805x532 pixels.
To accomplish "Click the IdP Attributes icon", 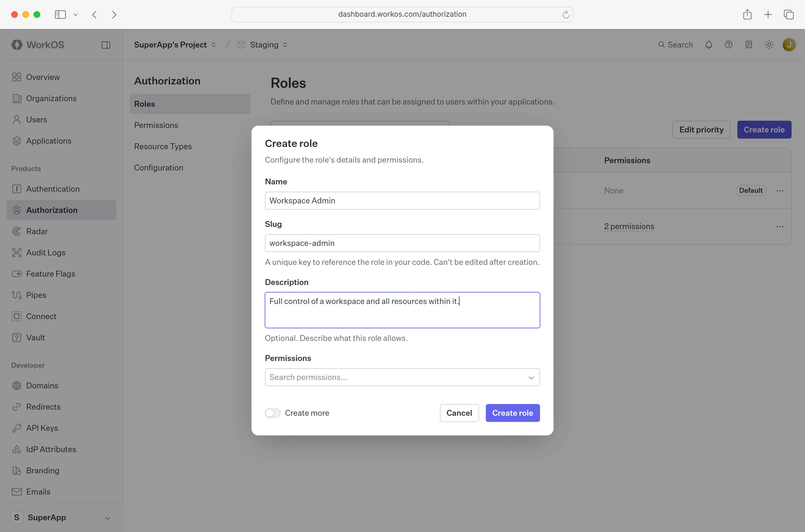I will (16, 450).
